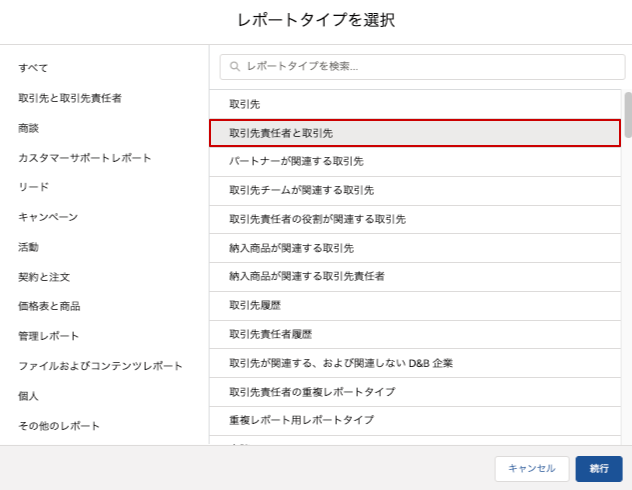Select すべて category in sidebar

(33, 68)
